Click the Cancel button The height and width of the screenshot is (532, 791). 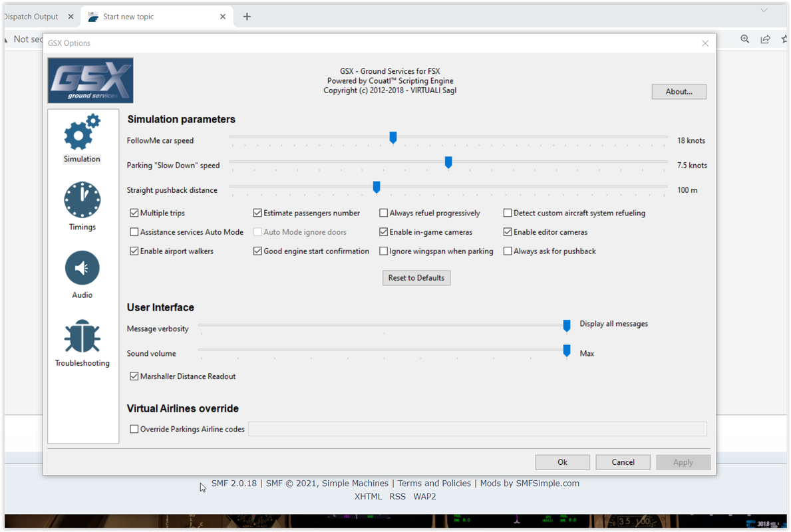point(623,462)
